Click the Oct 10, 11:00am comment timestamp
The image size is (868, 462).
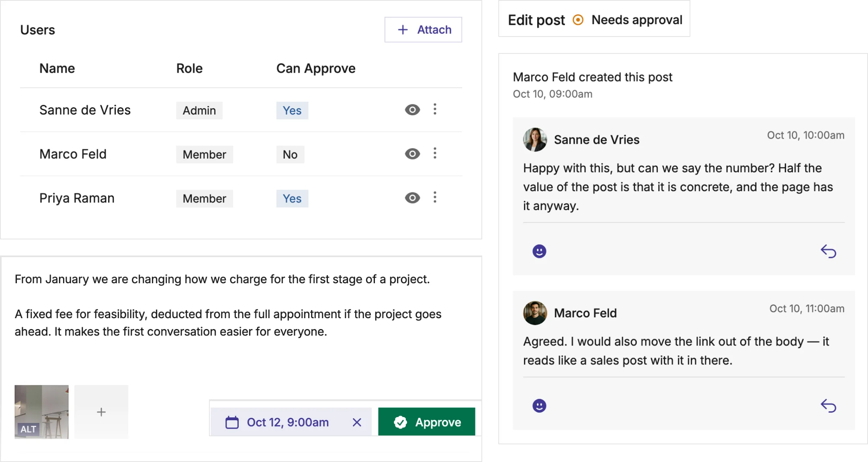click(x=807, y=309)
